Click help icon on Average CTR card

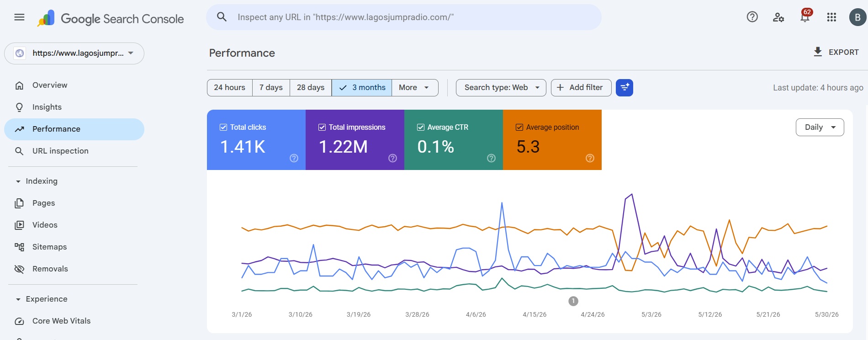pyautogui.click(x=492, y=158)
